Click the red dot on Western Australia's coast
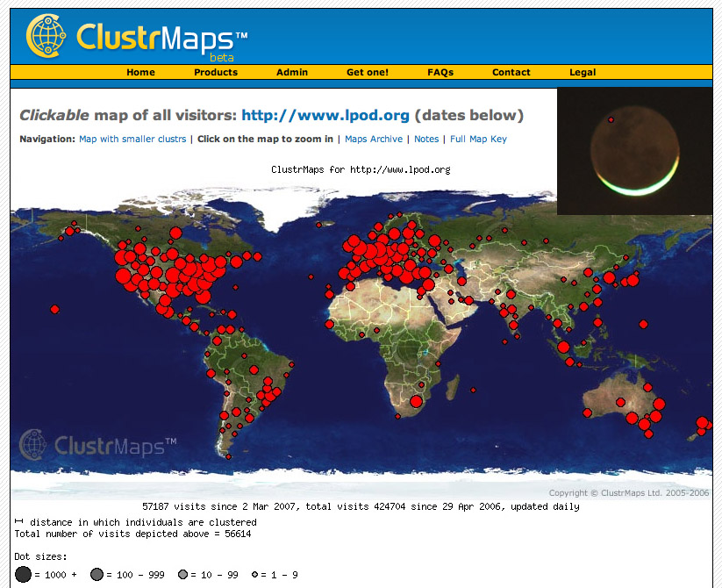Screen dimensions: 722x588 tap(587, 413)
